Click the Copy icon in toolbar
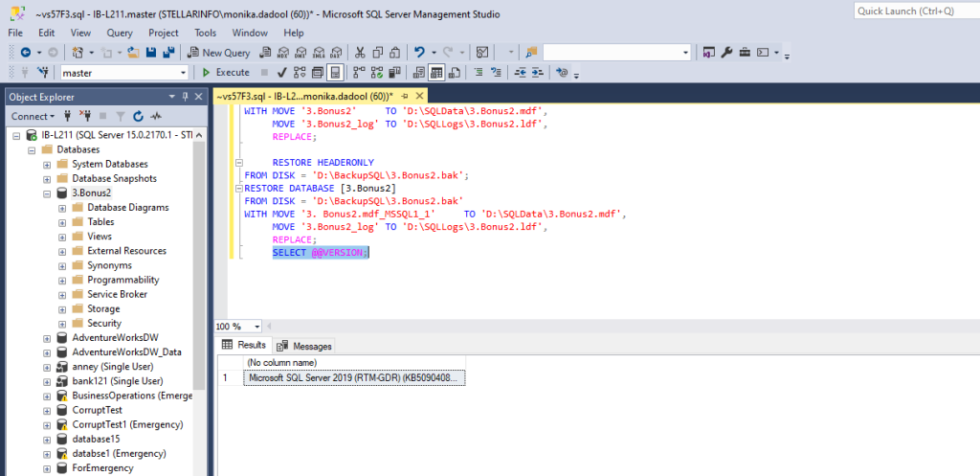 pyautogui.click(x=377, y=54)
